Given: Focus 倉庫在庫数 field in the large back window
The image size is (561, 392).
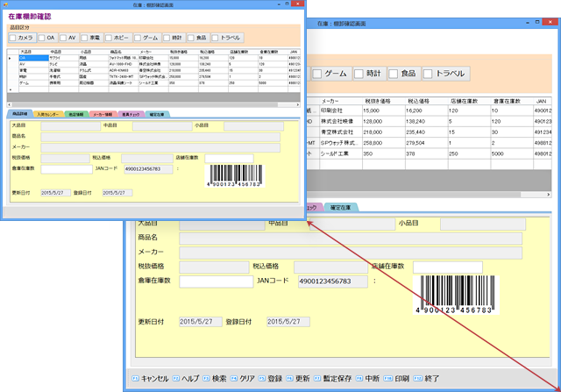Looking at the screenshot, I should 217,282.
